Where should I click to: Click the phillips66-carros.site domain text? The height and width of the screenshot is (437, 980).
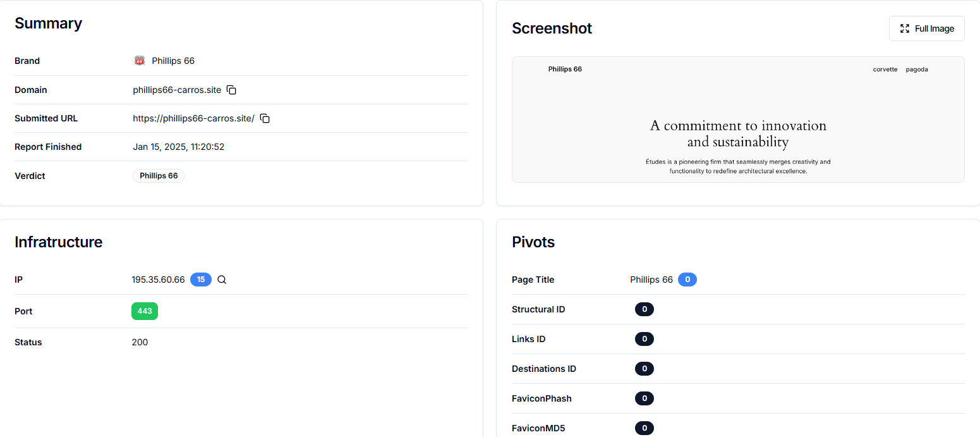177,90
